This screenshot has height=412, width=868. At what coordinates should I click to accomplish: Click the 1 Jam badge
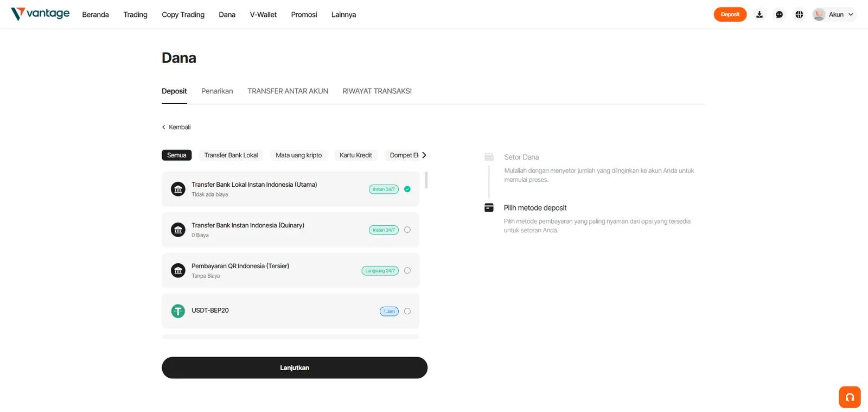tap(389, 312)
